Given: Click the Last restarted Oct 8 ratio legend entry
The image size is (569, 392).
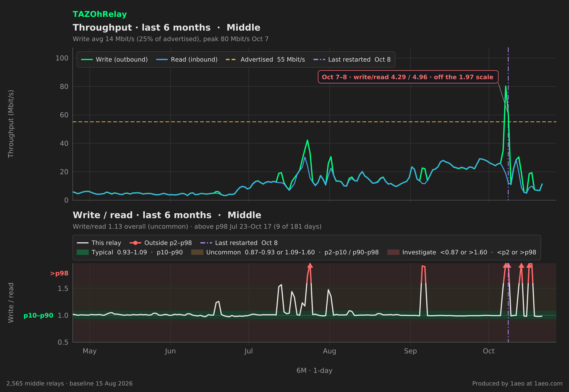Looking at the screenshot, I should (x=239, y=243).
